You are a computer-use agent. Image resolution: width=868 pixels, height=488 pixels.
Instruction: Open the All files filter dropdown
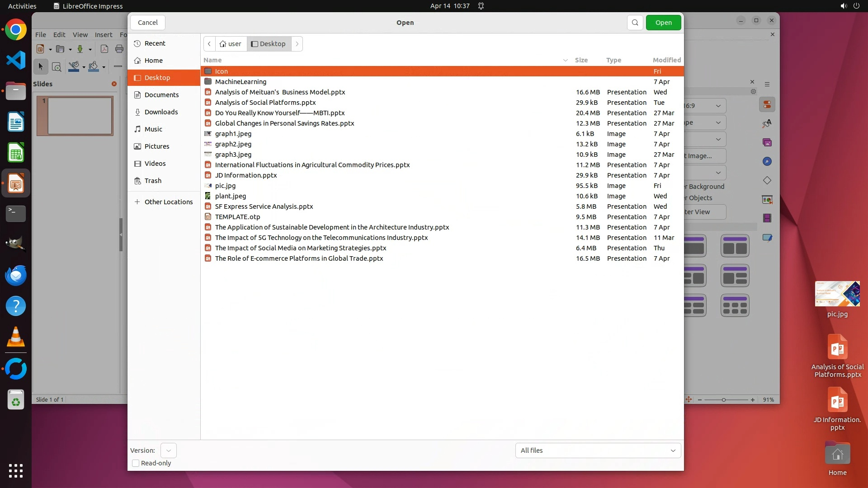(598, 450)
